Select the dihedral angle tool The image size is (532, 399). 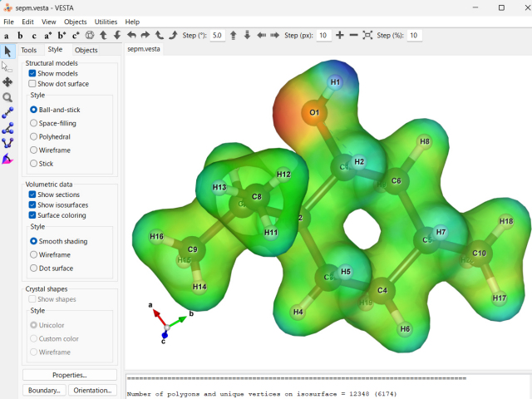click(x=7, y=143)
